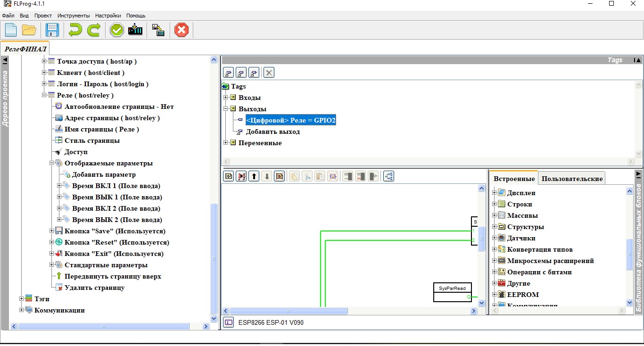Expand the Переменные tags group
This screenshot has height=346, width=644.
pyautogui.click(x=226, y=143)
